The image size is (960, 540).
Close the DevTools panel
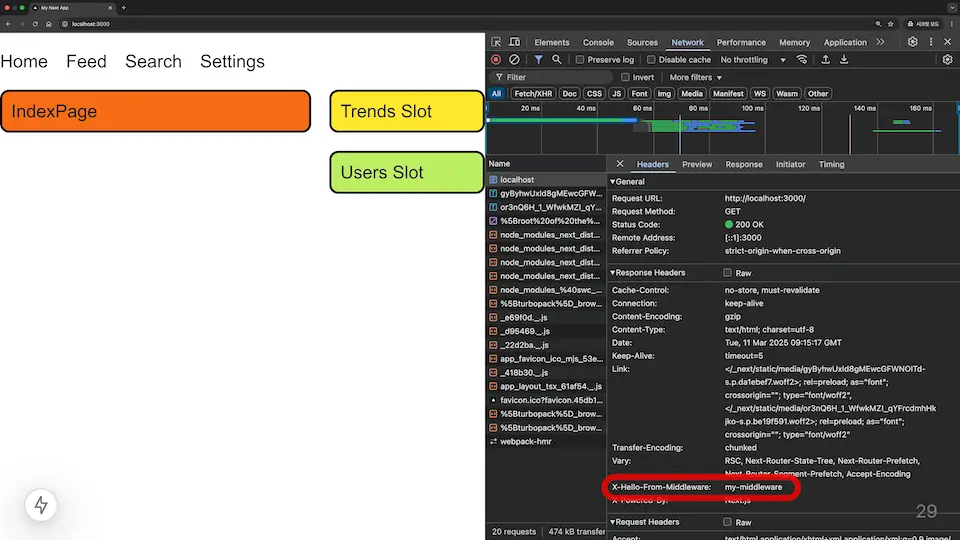coord(948,42)
